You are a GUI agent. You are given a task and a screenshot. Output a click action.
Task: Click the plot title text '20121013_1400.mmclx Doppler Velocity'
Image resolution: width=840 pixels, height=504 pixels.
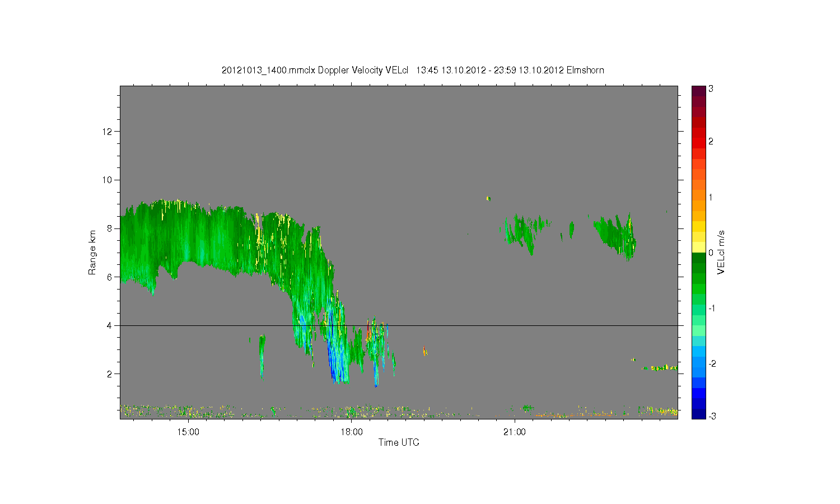click(302, 70)
